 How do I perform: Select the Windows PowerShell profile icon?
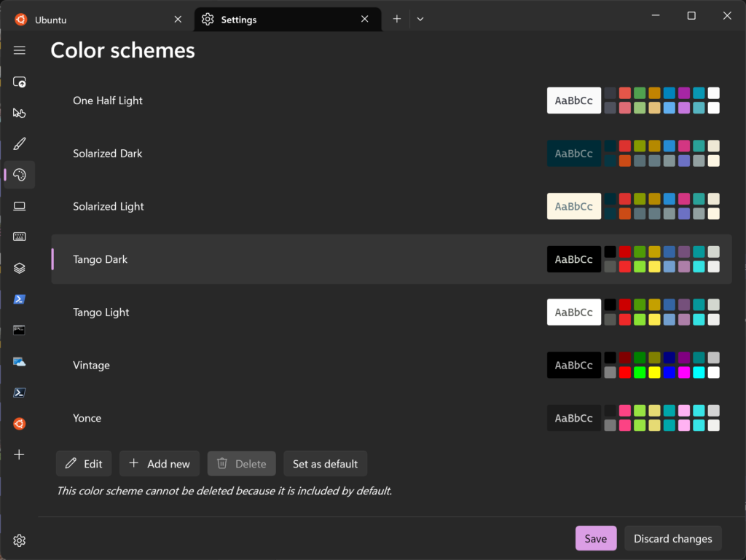[19, 299]
